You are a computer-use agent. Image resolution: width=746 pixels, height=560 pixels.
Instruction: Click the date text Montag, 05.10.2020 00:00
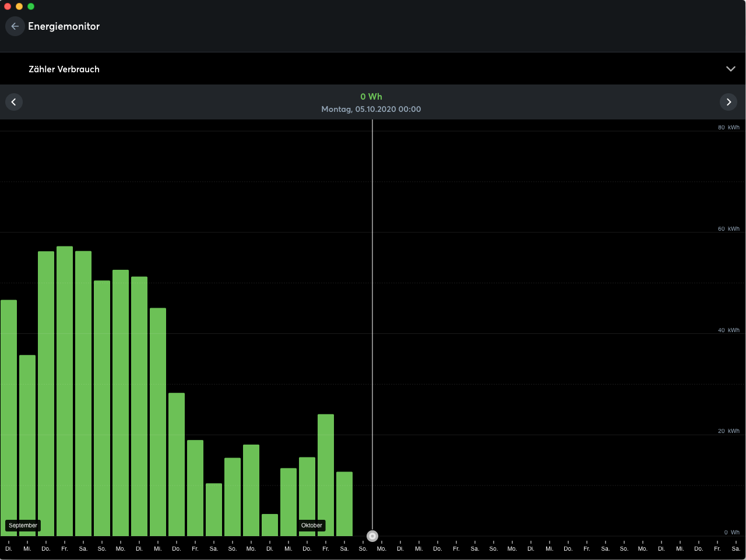(x=371, y=109)
